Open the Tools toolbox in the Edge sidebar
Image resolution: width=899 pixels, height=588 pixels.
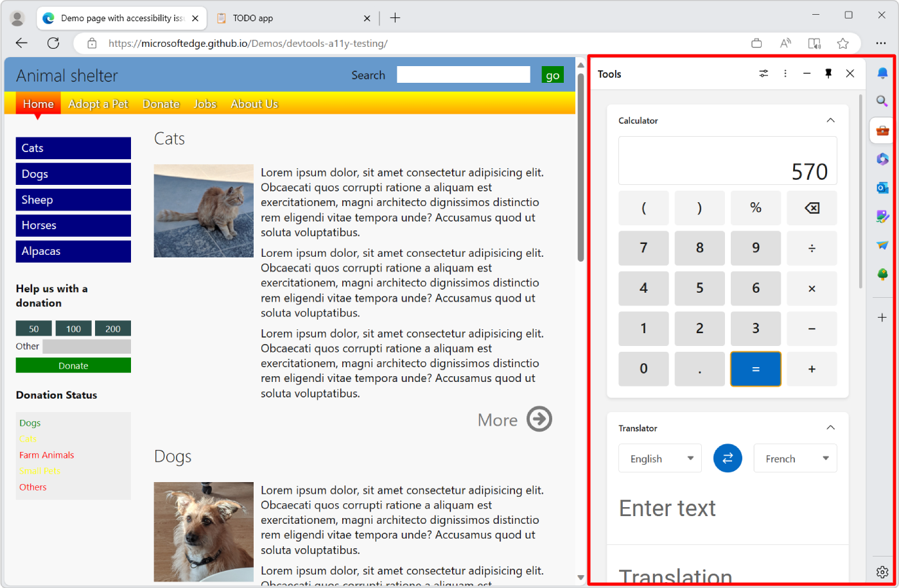click(x=882, y=130)
